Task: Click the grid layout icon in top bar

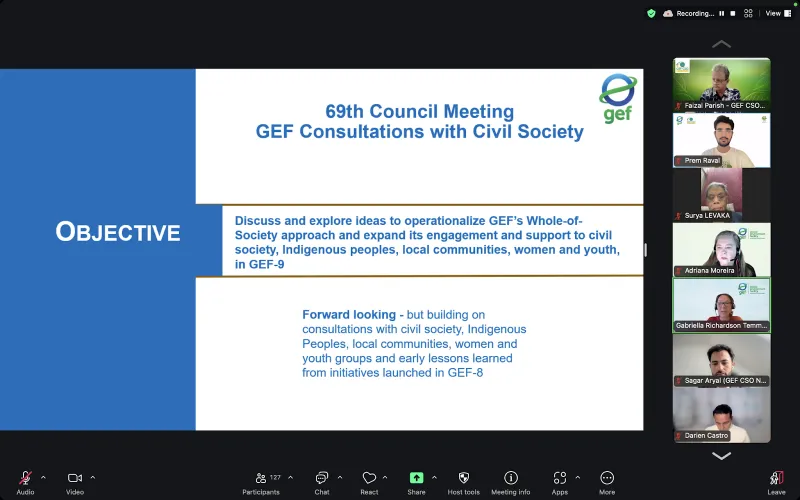Action: (x=748, y=14)
